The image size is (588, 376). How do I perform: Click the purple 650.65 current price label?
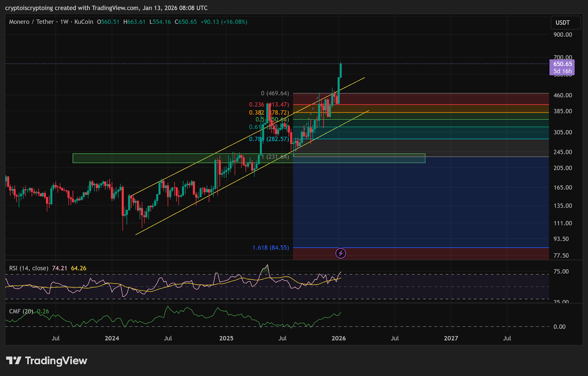[562, 64]
